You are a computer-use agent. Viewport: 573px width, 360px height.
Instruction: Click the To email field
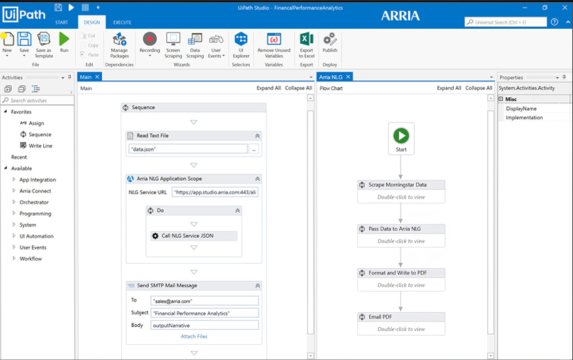[x=205, y=301]
